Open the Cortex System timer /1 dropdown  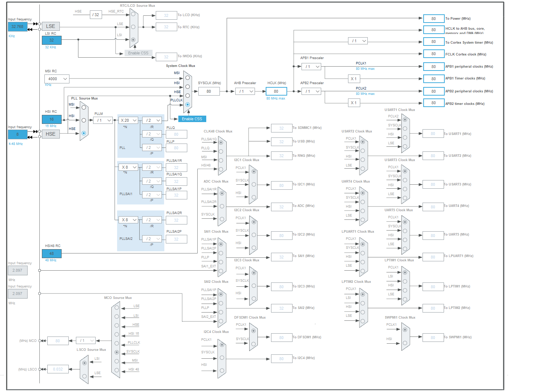(x=358, y=41)
